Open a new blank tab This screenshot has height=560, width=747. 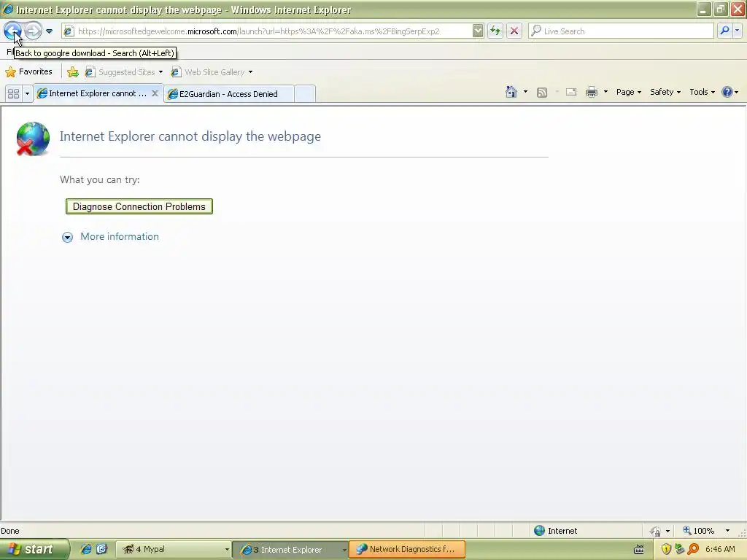click(x=305, y=94)
